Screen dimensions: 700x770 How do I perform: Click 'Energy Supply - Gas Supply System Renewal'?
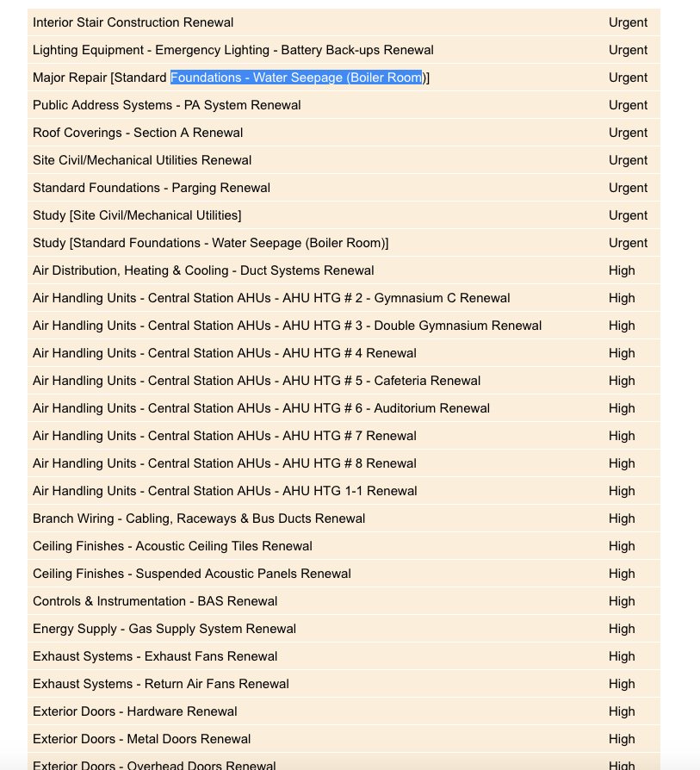164,629
